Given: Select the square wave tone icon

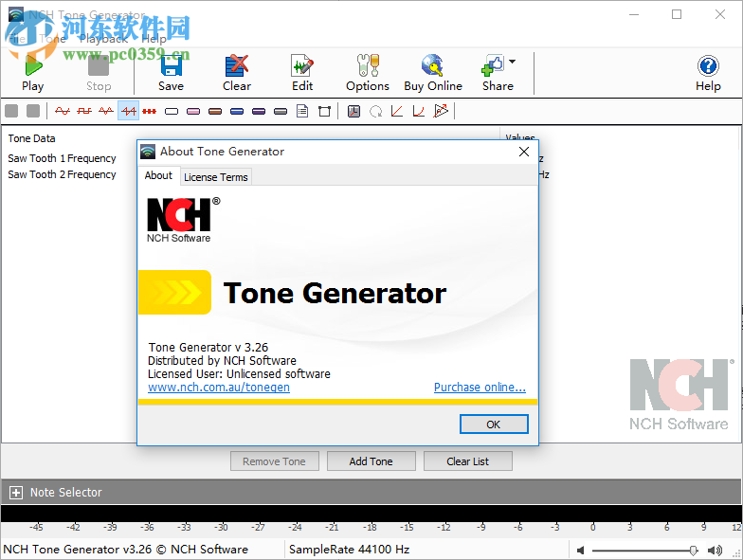Looking at the screenshot, I should 84,112.
